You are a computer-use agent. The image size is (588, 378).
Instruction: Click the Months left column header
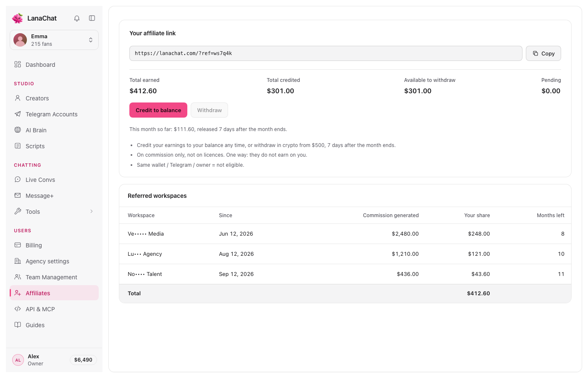click(x=551, y=215)
